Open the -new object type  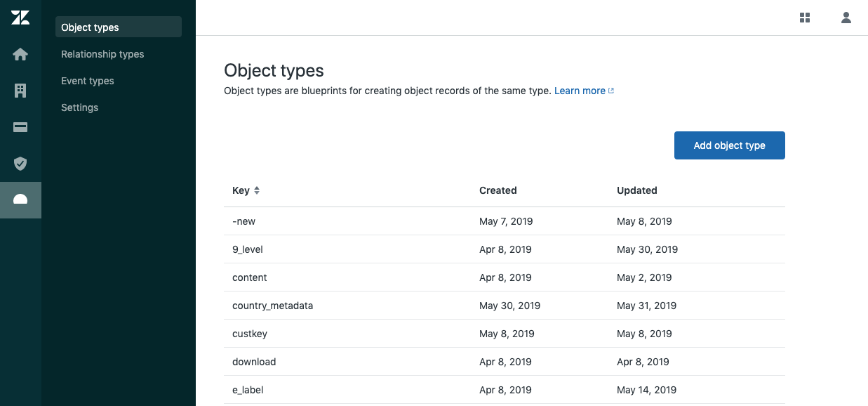pos(243,221)
